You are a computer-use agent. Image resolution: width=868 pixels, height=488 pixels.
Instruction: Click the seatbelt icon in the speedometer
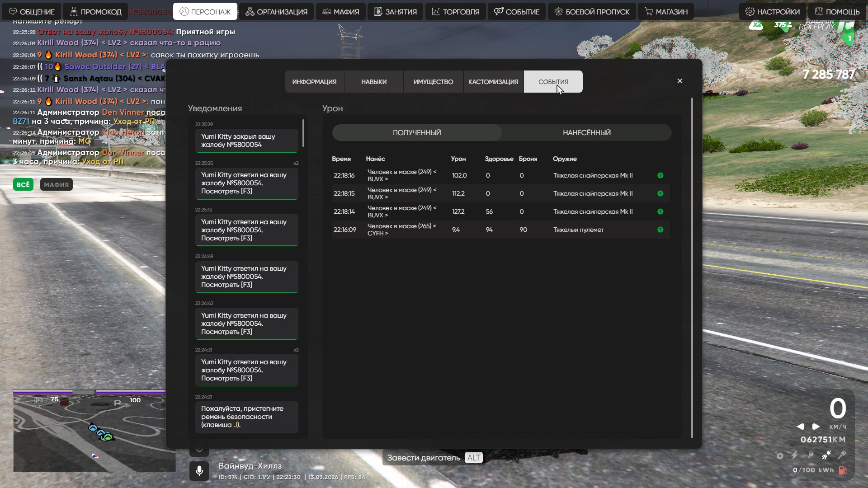coord(826,455)
